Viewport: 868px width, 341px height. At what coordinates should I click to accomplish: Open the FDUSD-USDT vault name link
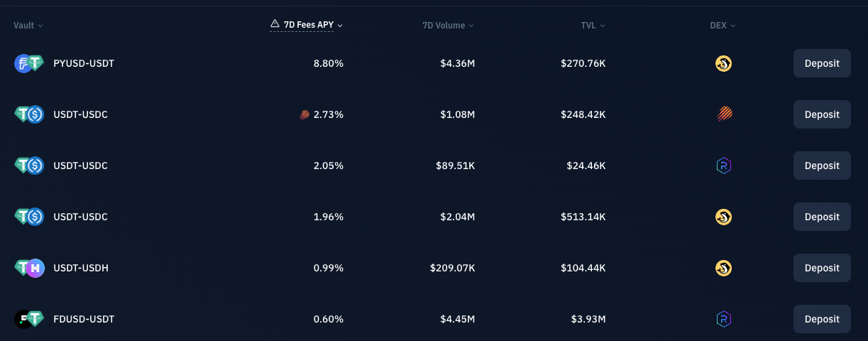click(84, 319)
